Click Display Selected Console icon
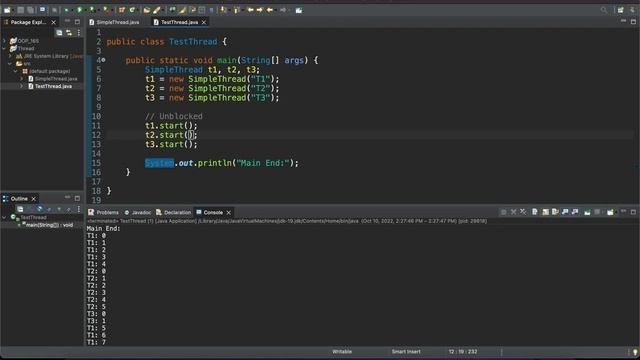Viewport: 640px width, 360px height. (x=597, y=212)
